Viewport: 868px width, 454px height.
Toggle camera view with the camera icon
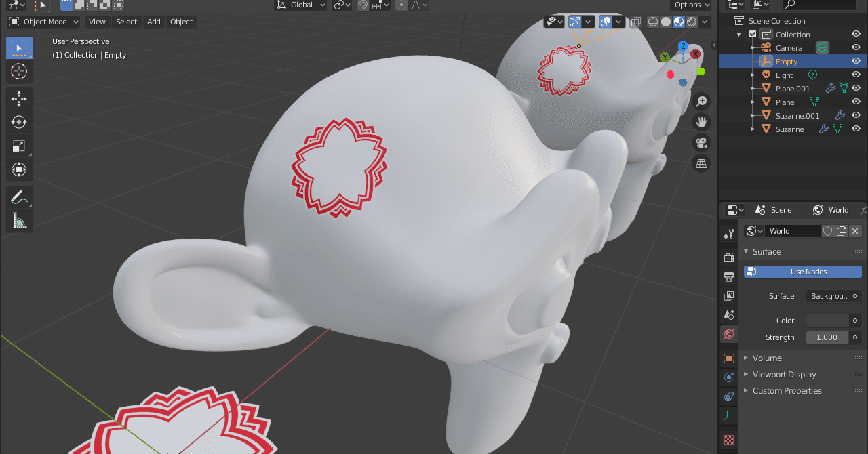[701, 143]
